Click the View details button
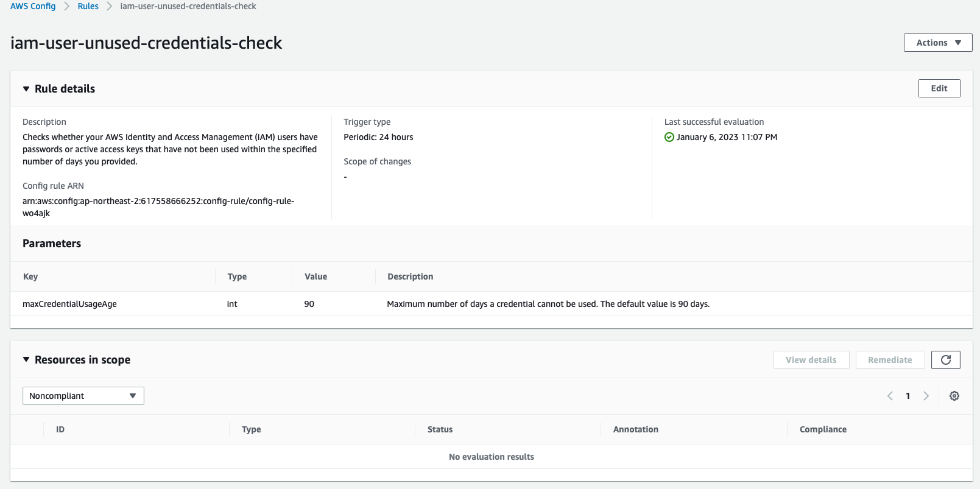The width and height of the screenshot is (980, 489). [x=811, y=360]
